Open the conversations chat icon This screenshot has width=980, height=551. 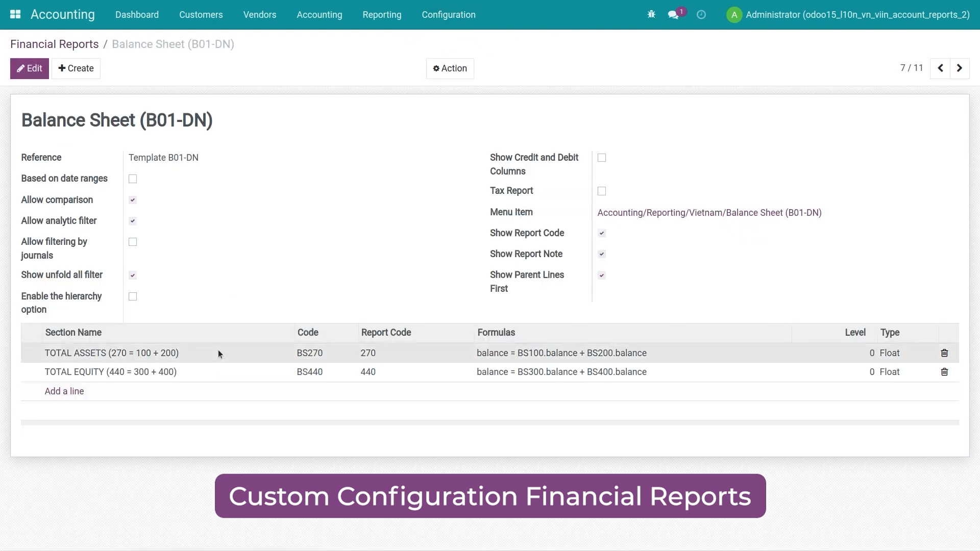click(673, 15)
